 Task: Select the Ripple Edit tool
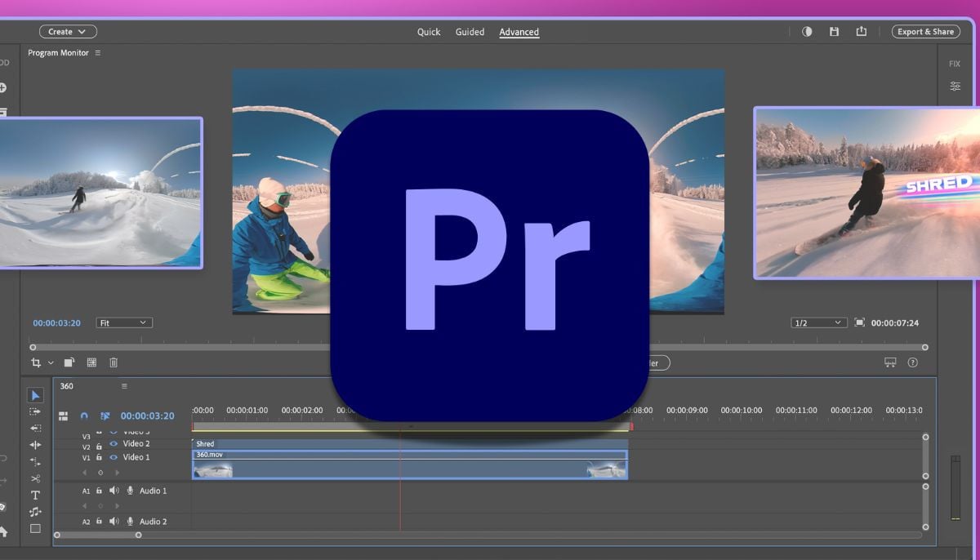(35, 445)
